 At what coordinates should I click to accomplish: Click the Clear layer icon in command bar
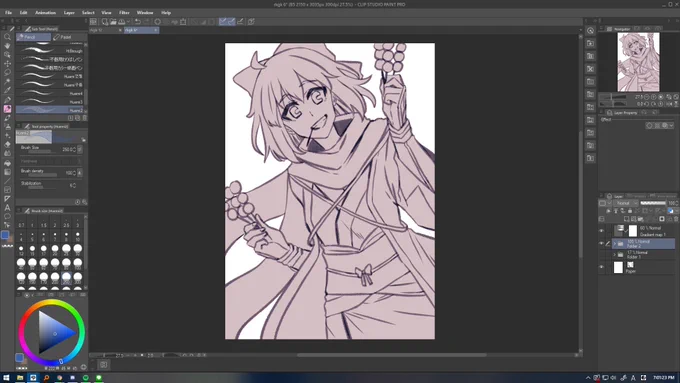(158, 21)
